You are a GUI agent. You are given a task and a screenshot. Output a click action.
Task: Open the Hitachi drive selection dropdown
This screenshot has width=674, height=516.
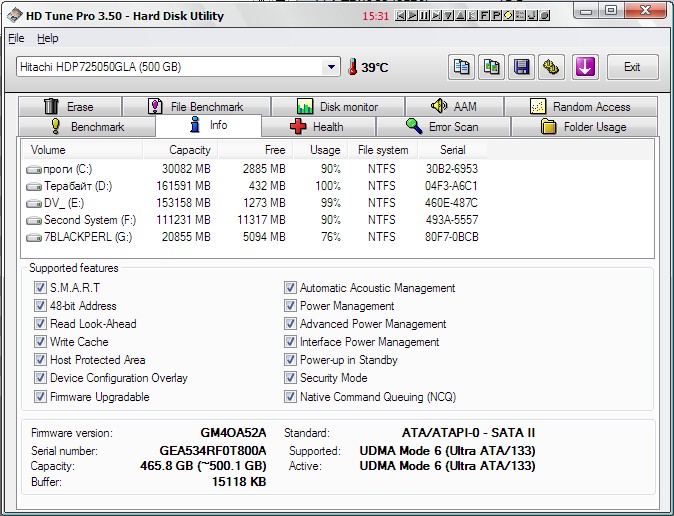(x=332, y=67)
